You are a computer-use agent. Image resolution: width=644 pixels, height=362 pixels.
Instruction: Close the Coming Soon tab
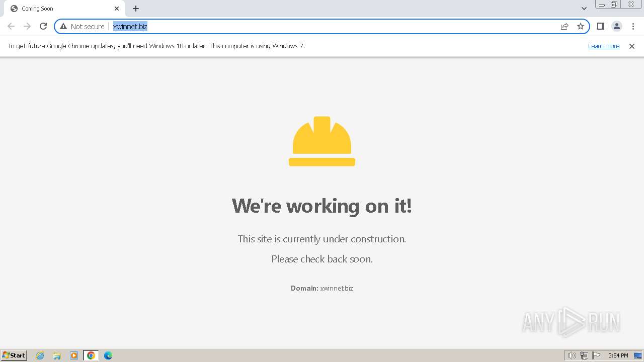pyautogui.click(x=117, y=9)
